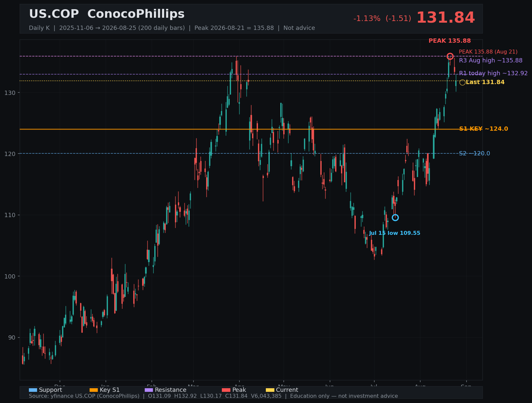The image size is (532, 403).
Task: Click the 'Last 131.84' label
Action: pos(485,82)
